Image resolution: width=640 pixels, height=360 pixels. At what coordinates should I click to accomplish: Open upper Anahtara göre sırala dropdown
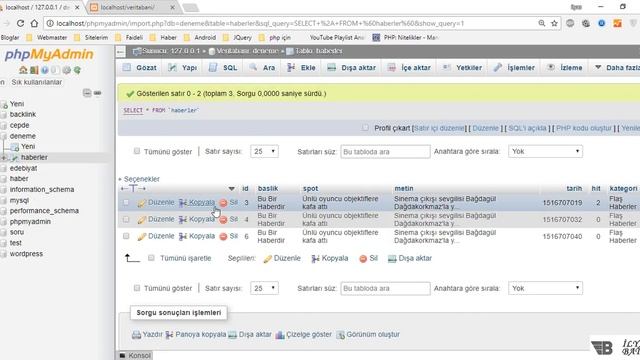tap(545, 151)
